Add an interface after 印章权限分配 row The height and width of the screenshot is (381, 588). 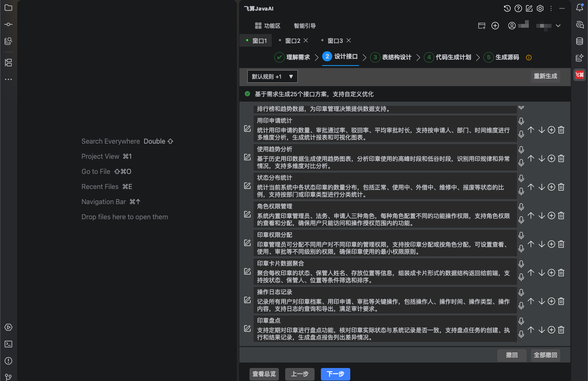pos(551,244)
